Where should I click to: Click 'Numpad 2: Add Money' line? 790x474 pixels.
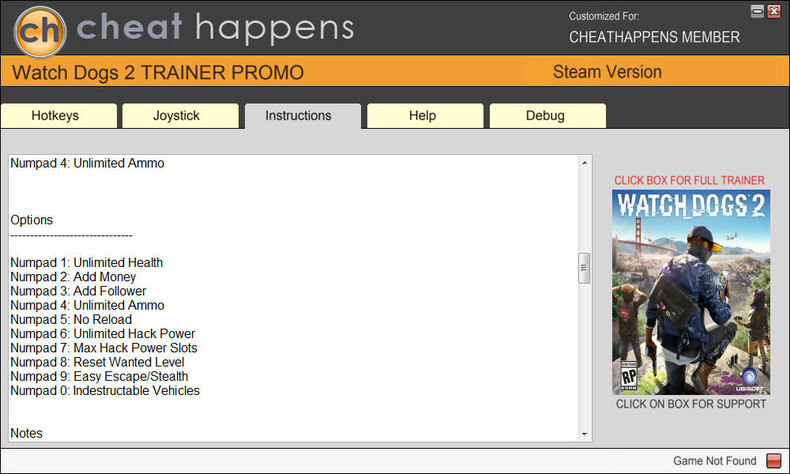[73, 277]
